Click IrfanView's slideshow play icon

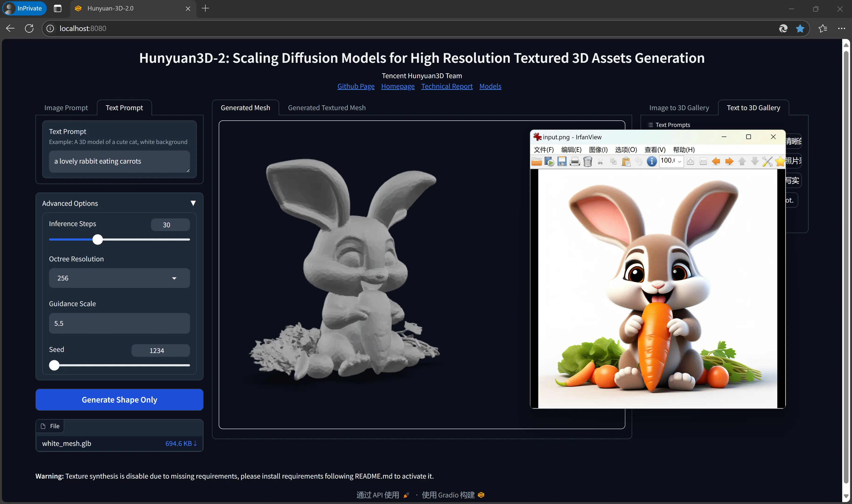pos(549,161)
